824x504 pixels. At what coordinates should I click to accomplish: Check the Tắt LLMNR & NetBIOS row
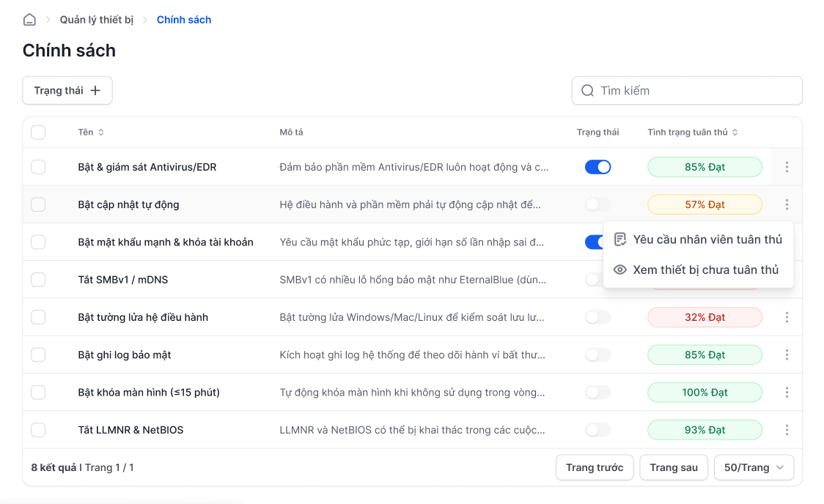[38, 430]
